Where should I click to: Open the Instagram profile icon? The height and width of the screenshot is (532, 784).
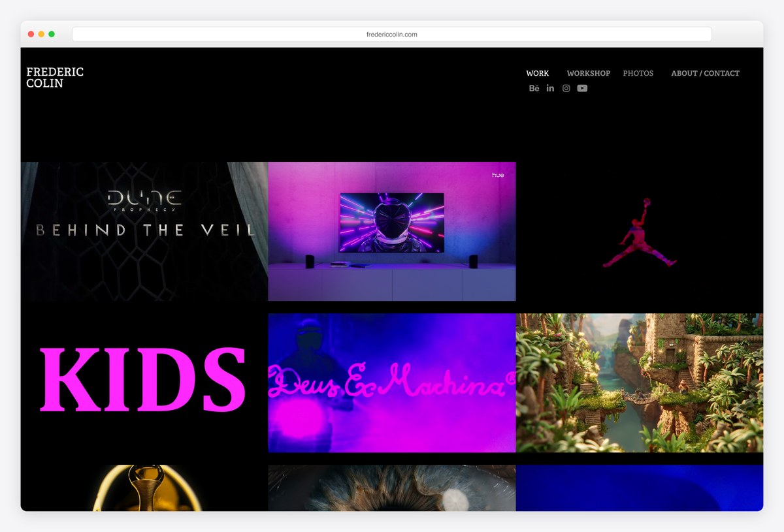click(566, 88)
